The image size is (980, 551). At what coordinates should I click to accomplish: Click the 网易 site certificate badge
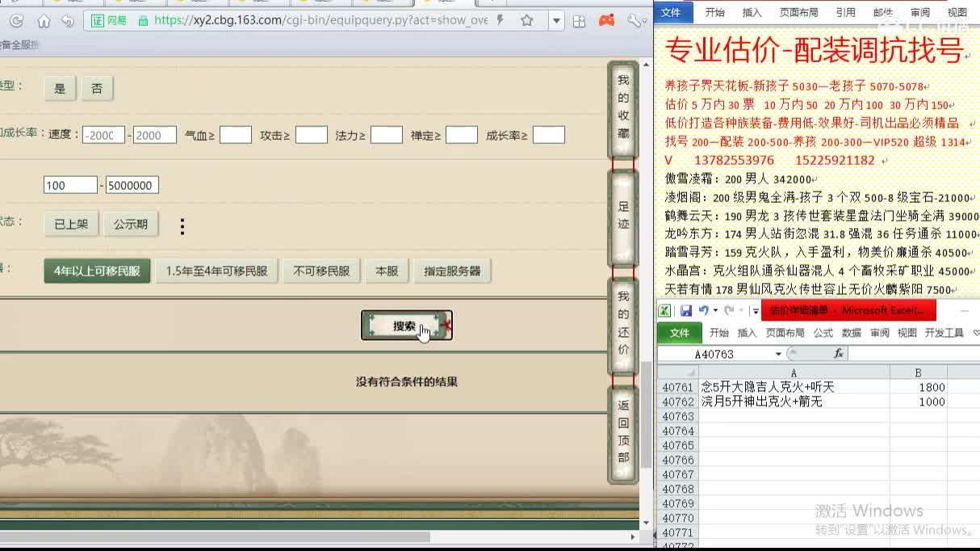109,21
